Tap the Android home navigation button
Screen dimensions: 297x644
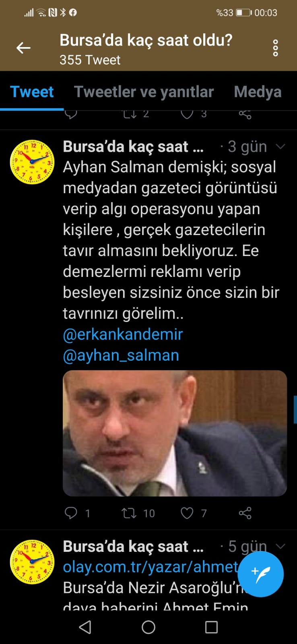148,627
